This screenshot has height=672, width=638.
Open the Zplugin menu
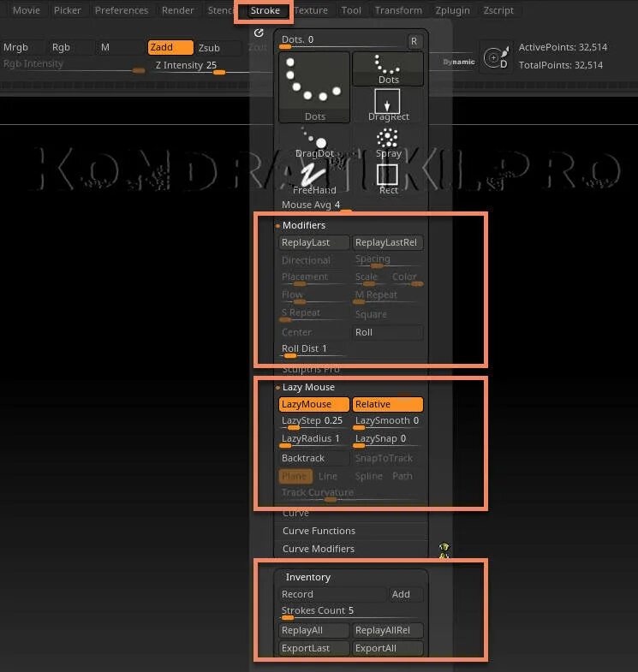point(452,10)
